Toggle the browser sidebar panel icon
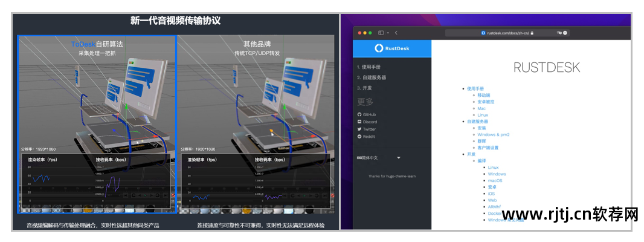 381,33
